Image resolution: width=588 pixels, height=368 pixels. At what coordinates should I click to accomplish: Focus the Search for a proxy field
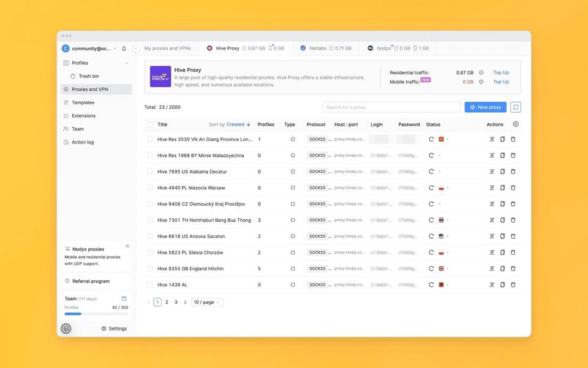[391, 107]
